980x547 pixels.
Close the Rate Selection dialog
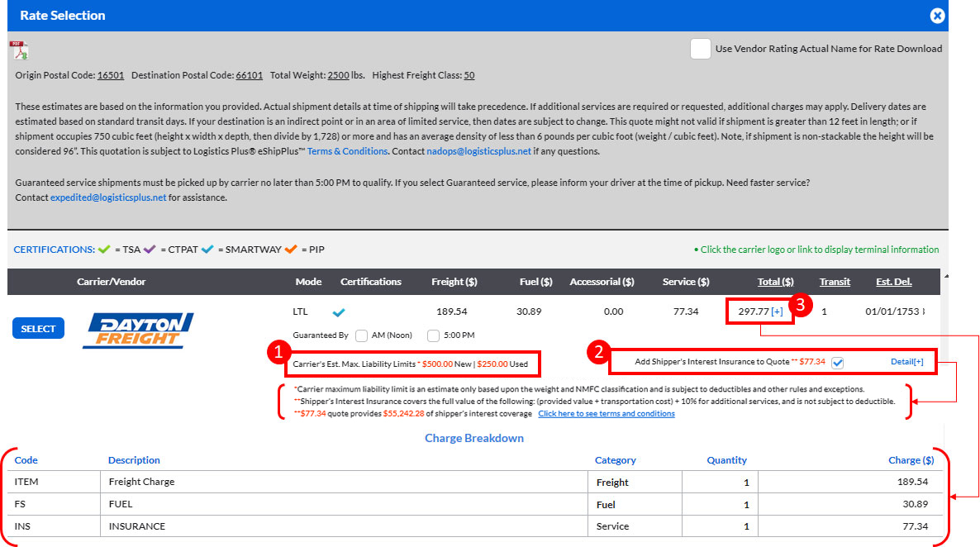point(936,16)
